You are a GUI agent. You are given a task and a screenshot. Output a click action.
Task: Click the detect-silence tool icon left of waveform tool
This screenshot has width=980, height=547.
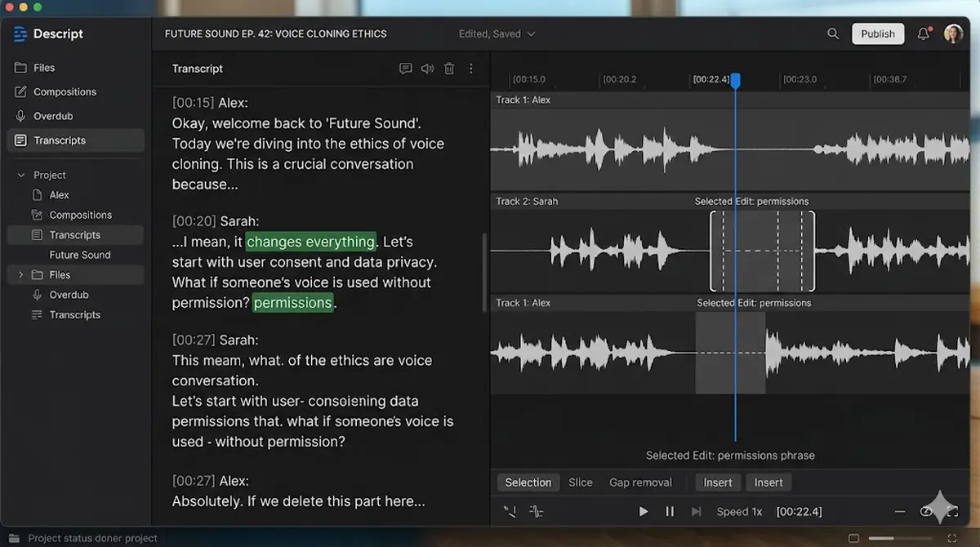(510, 512)
